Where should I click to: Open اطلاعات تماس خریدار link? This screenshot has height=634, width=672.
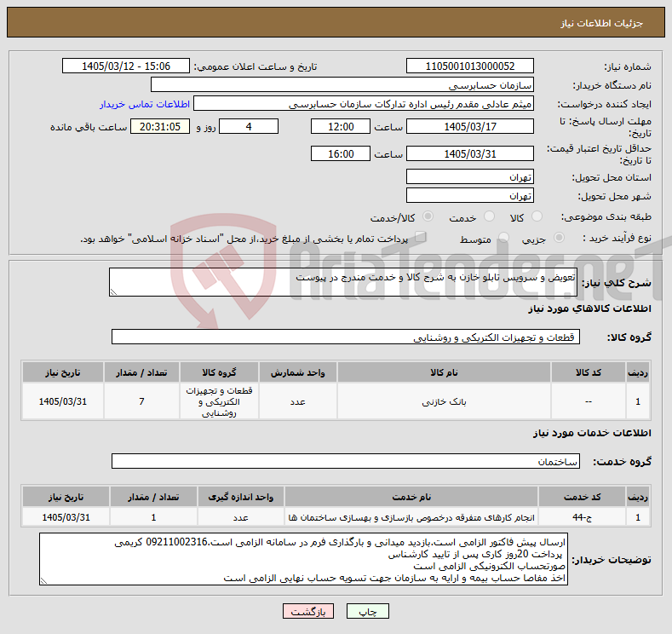145,105
